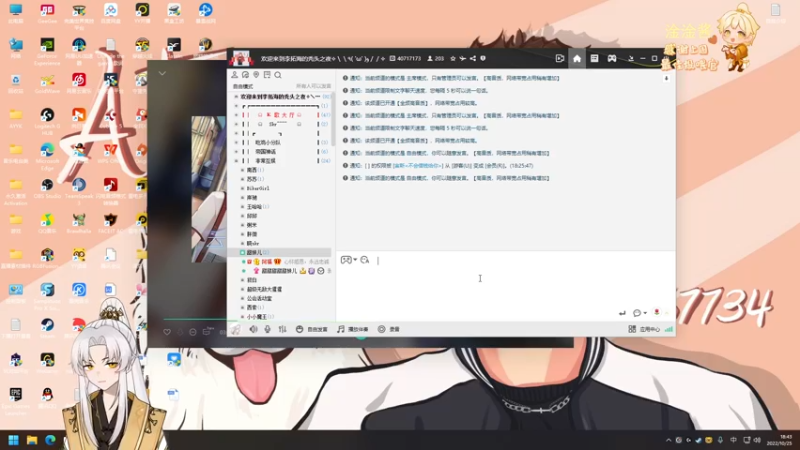Click the 录音 record button

[389, 329]
